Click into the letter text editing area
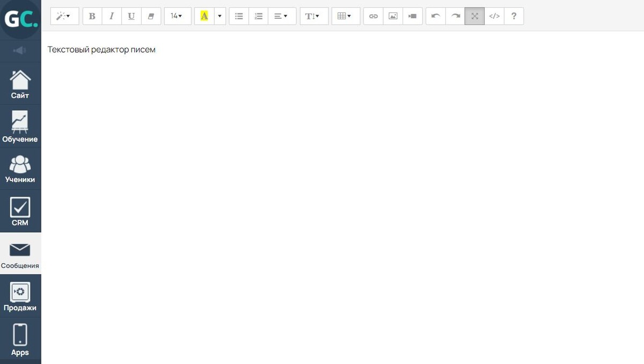 pyautogui.click(x=322, y=161)
